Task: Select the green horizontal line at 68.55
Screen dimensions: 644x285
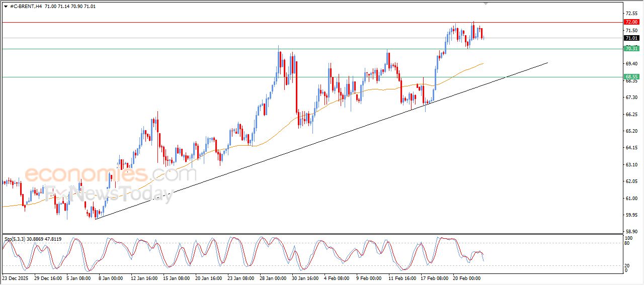Action: 201,77
